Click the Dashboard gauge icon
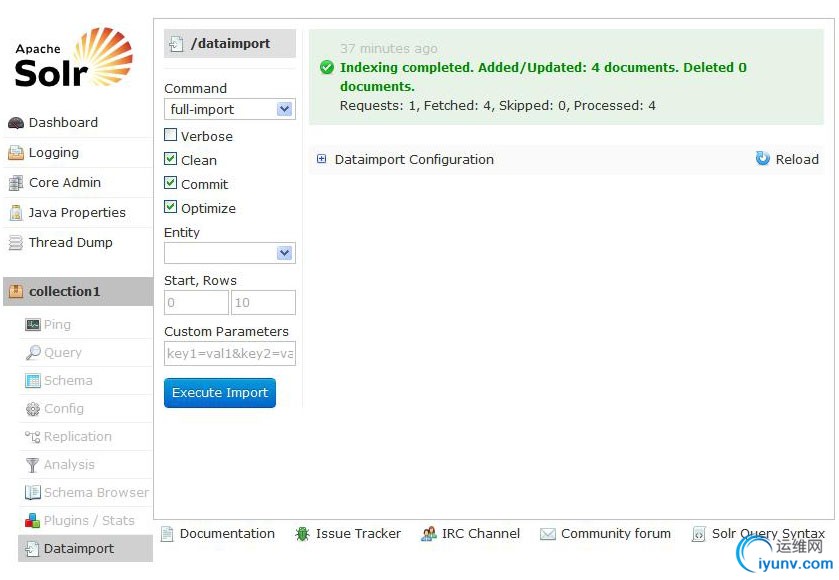 pyautogui.click(x=16, y=123)
